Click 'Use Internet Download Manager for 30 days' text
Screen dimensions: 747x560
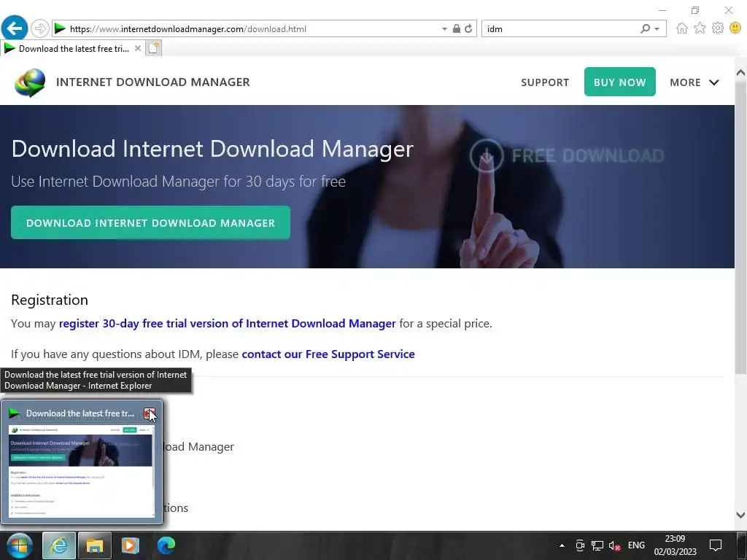click(x=178, y=182)
